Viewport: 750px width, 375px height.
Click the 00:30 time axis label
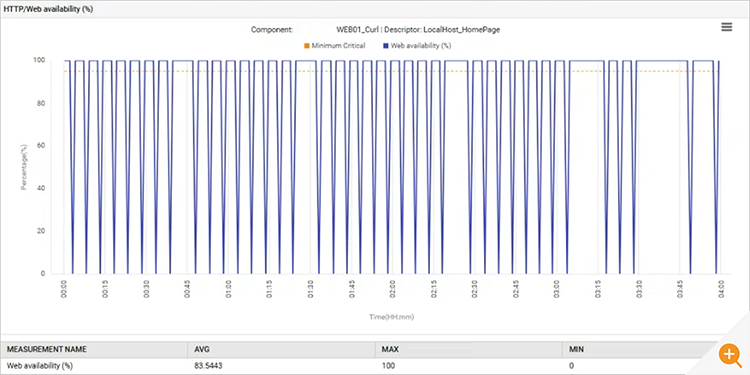146,289
